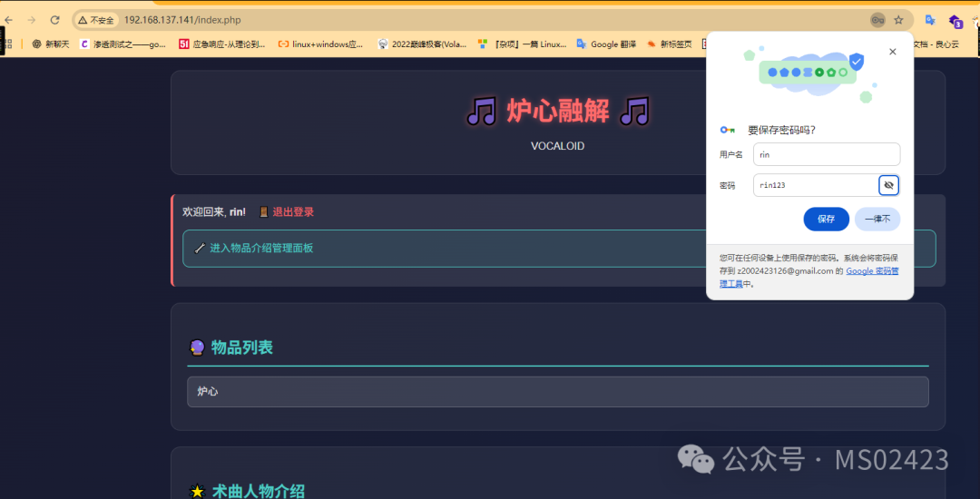Click the 一律不 never-save button

coord(877,220)
